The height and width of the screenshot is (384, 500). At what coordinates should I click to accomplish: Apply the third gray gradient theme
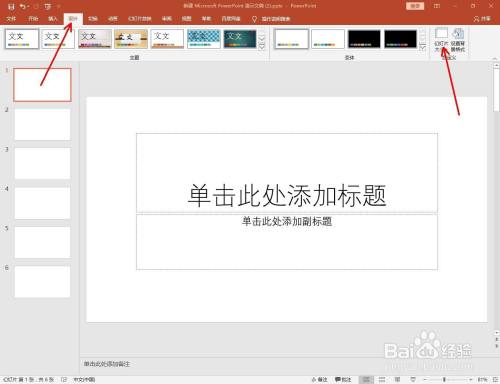coord(95,39)
